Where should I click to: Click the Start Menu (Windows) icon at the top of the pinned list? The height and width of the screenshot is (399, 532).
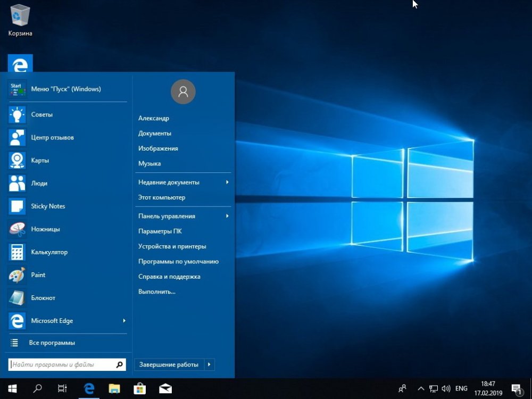[17, 89]
